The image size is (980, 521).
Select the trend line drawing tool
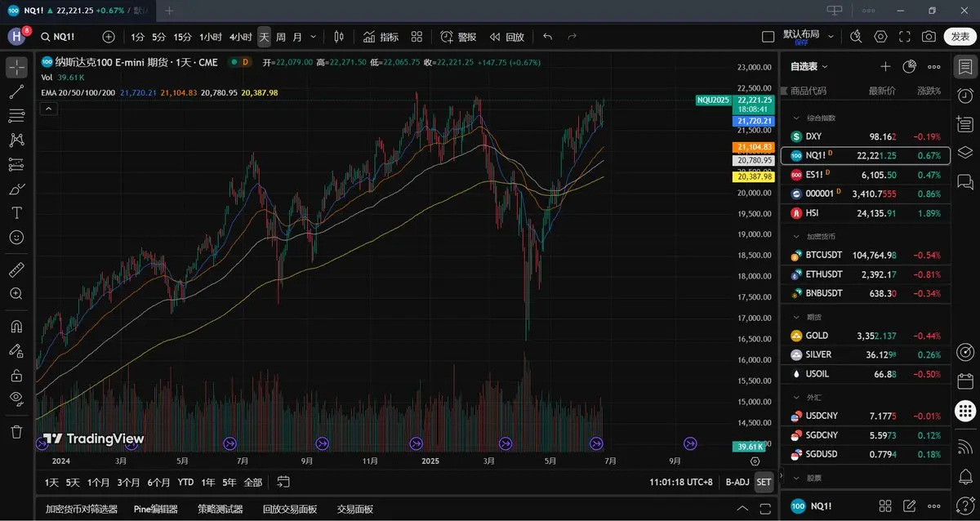(16, 92)
